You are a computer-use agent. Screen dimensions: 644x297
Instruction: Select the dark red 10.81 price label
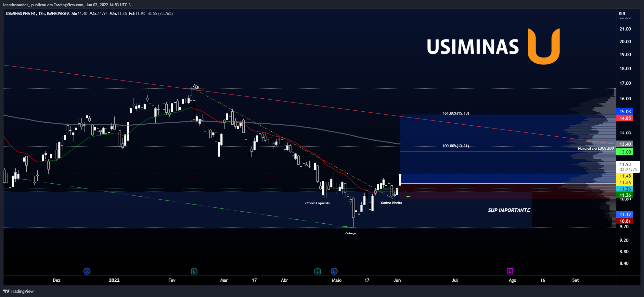click(625, 221)
